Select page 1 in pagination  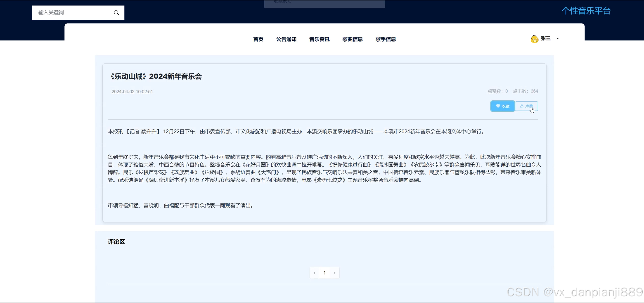(324, 273)
